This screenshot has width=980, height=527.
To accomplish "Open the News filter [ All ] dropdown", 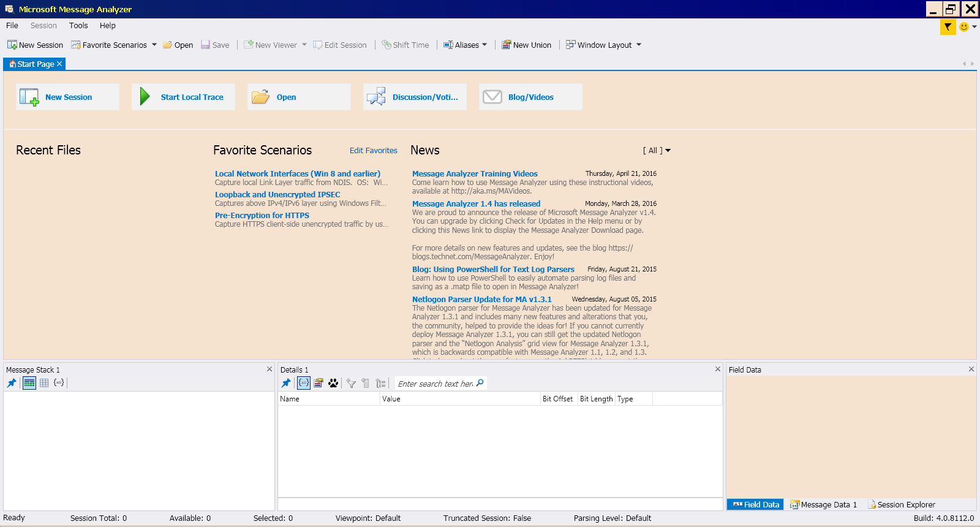I will click(x=657, y=151).
